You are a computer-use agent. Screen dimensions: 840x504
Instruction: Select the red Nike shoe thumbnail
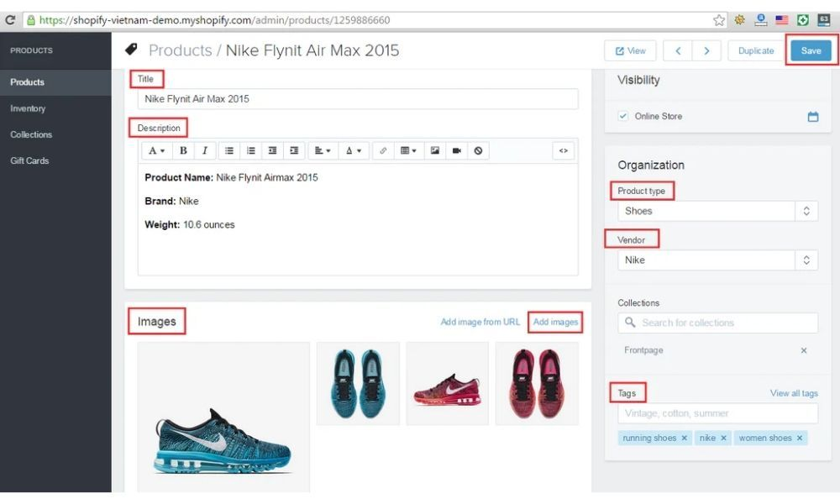[x=447, y=384]
